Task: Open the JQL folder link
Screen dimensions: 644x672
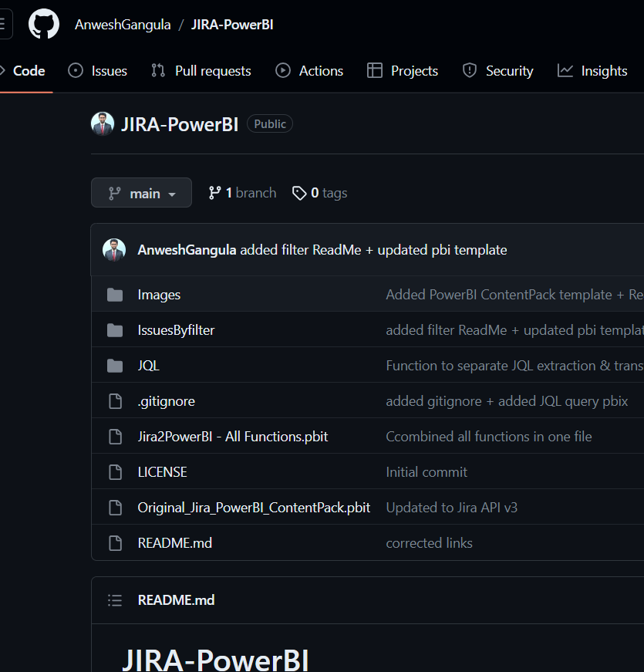Action: (x=149, y=366)
